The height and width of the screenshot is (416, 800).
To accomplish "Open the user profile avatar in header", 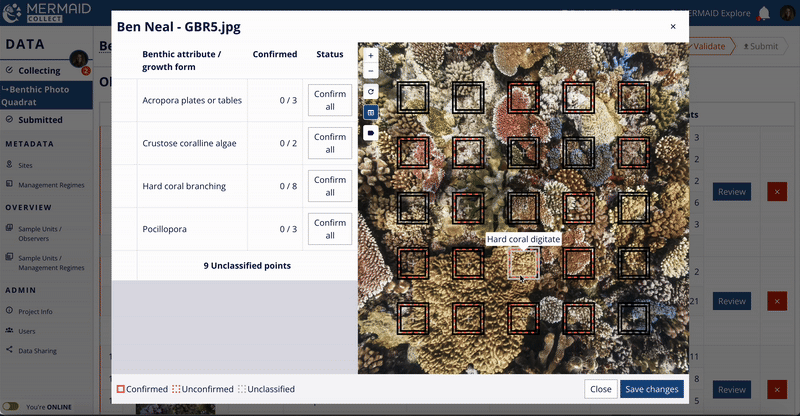I will point(788,13).
